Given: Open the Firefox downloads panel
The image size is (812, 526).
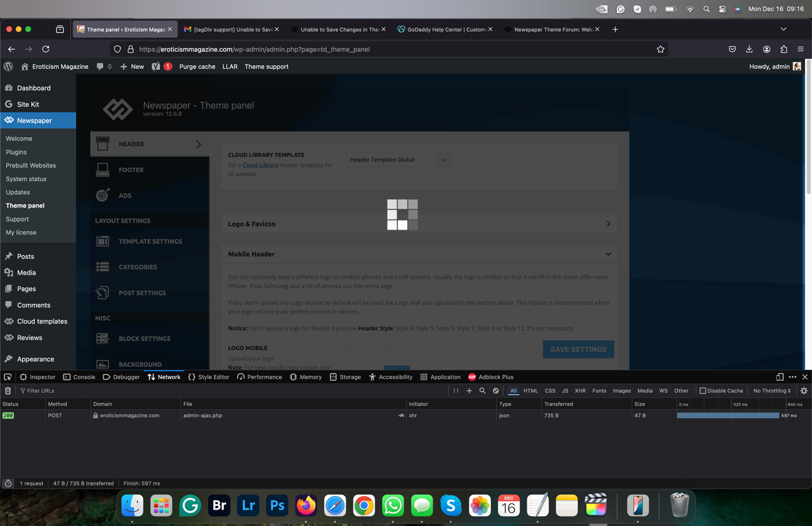Looking at the screenshot, I should [749, 49].
